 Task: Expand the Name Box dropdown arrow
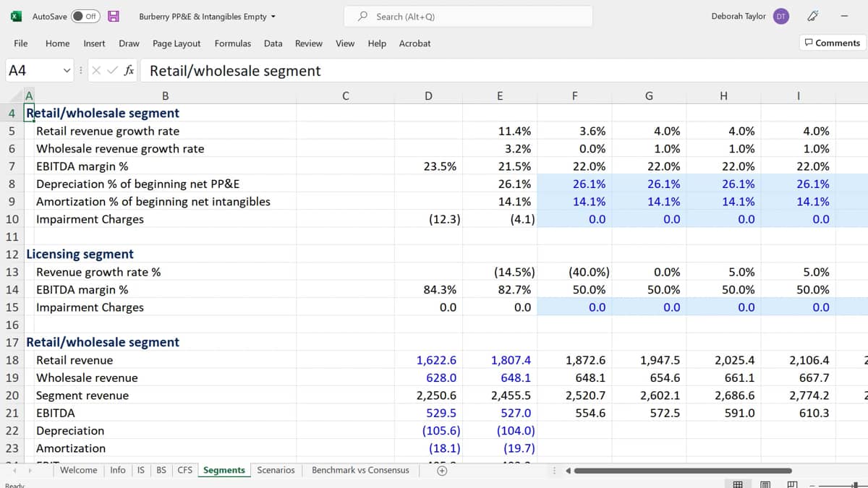click(67, 71)
